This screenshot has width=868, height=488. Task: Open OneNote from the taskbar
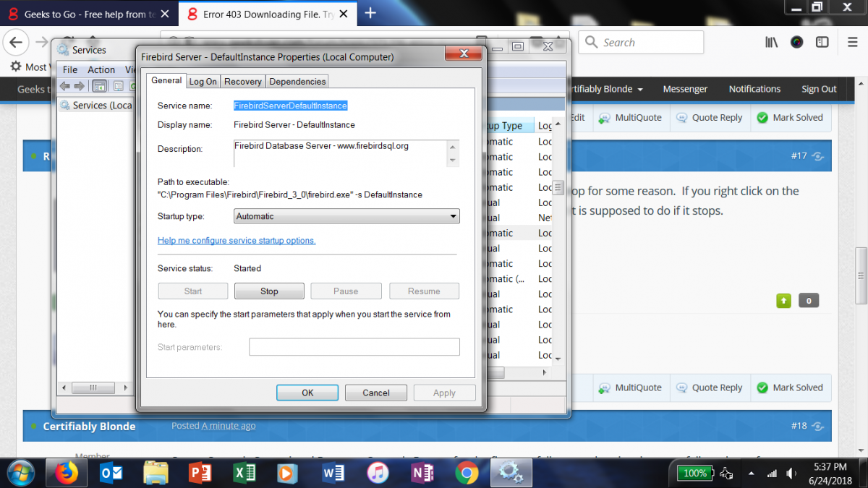(422, 473)
